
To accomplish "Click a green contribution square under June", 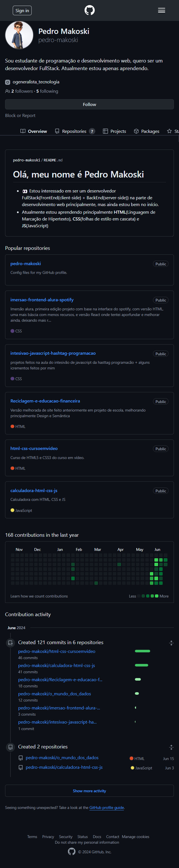I will [156, 560].
